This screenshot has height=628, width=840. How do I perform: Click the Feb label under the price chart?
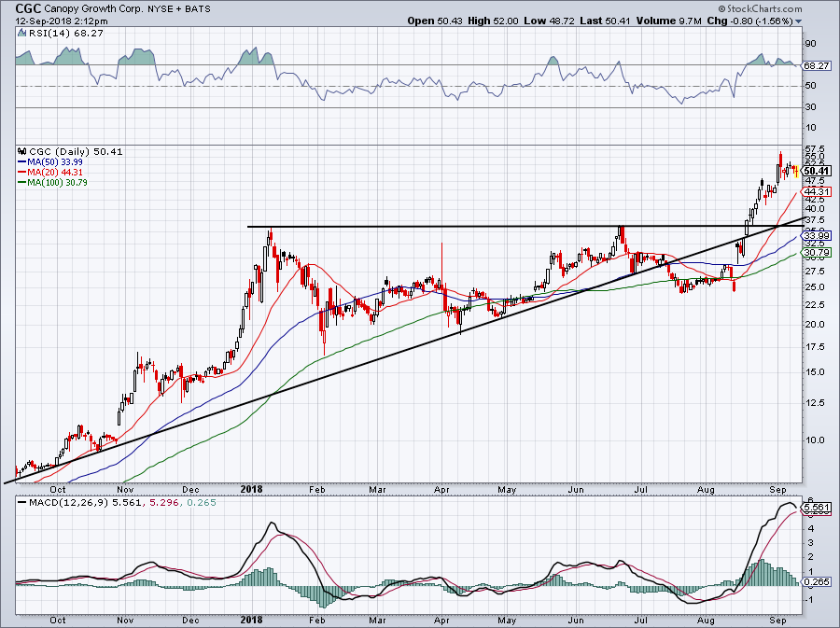317,489
